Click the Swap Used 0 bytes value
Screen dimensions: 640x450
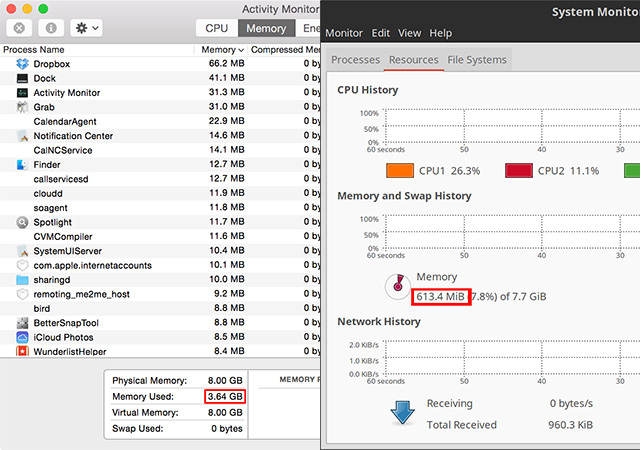click(227, 428)
